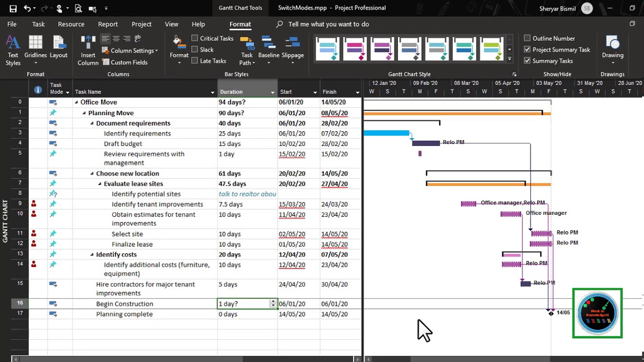Click the Undo arrow icon
This screenshot has height=362, width=644.
(x=27, y=8)
